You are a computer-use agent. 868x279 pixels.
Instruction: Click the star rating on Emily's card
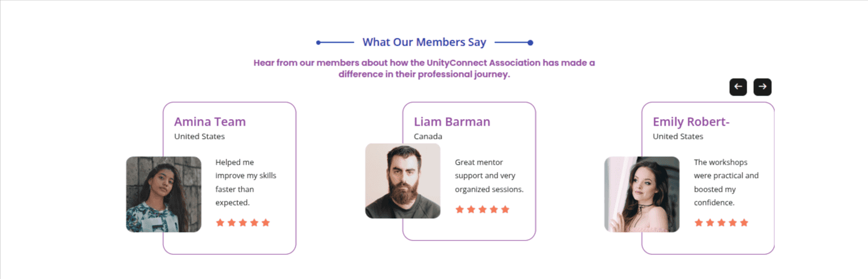721,222
